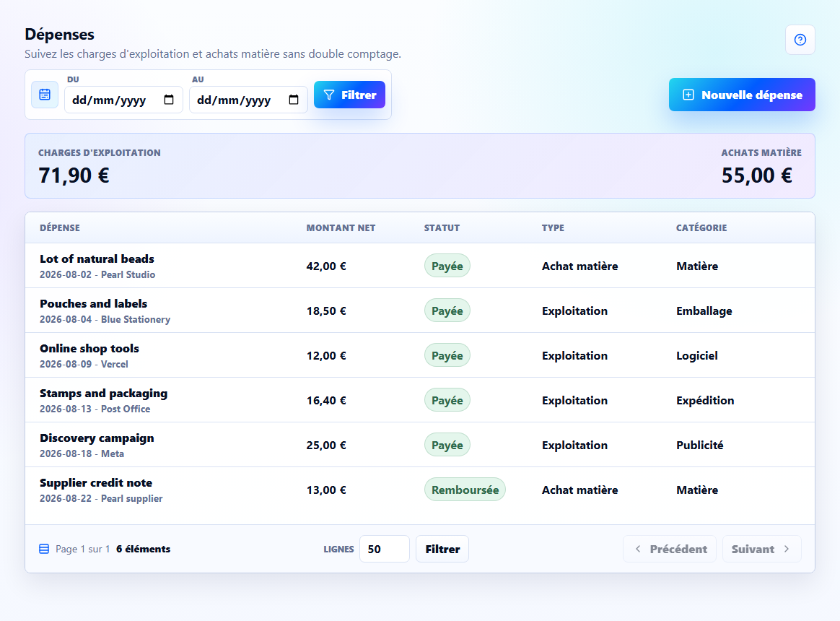Open the AU date picker calendar icon
The height and width of the screenshot is (621, 840).
click(x=294, y=100)
